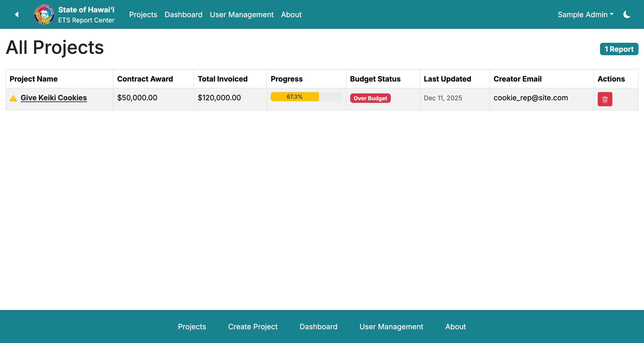This screenshot has height=343, width=644.
Task: Open the Give Keiki Cookies project link
Action: click(x=53, y=98)
